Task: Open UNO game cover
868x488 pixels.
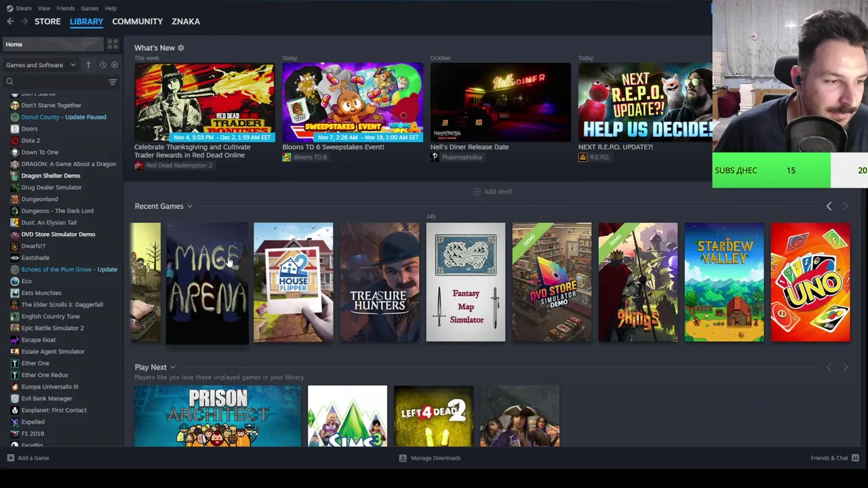Action: pos(810,282)
